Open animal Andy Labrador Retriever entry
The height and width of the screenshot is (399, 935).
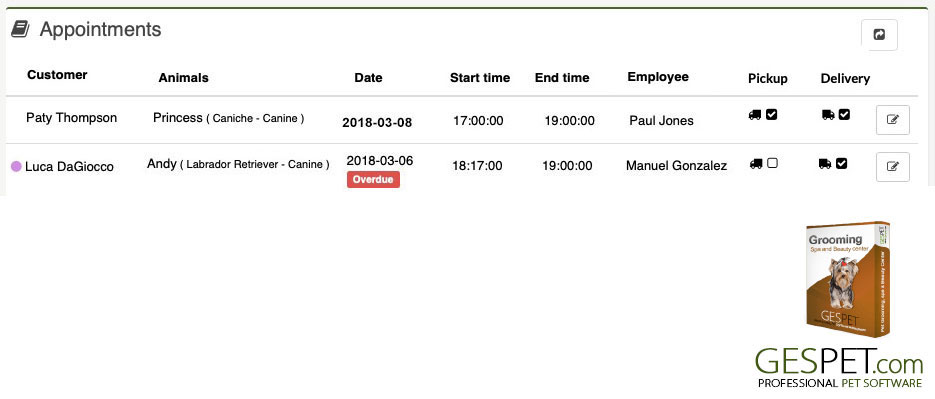coord(239,163)
